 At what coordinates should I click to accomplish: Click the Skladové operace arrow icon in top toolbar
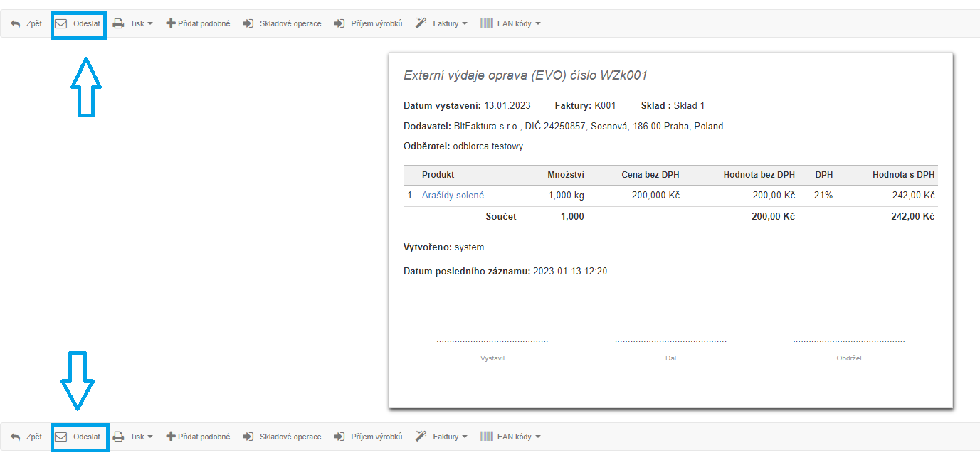248,23
